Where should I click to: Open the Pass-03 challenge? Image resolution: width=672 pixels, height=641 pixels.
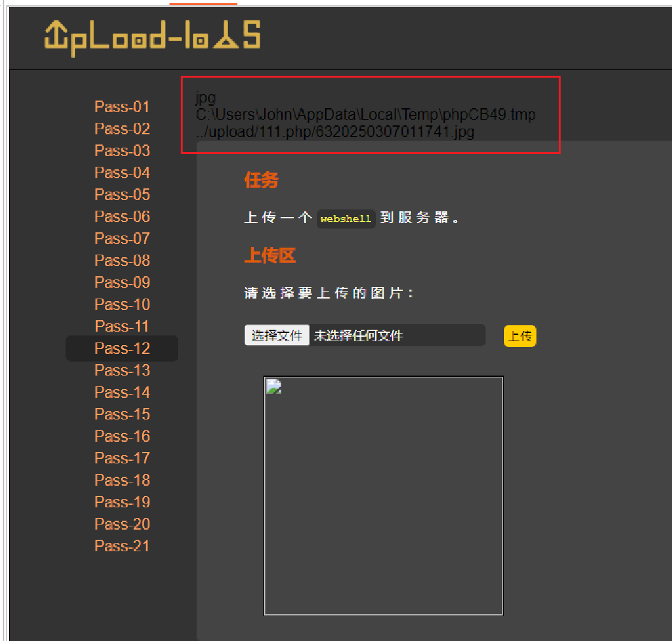click(122, 150)
